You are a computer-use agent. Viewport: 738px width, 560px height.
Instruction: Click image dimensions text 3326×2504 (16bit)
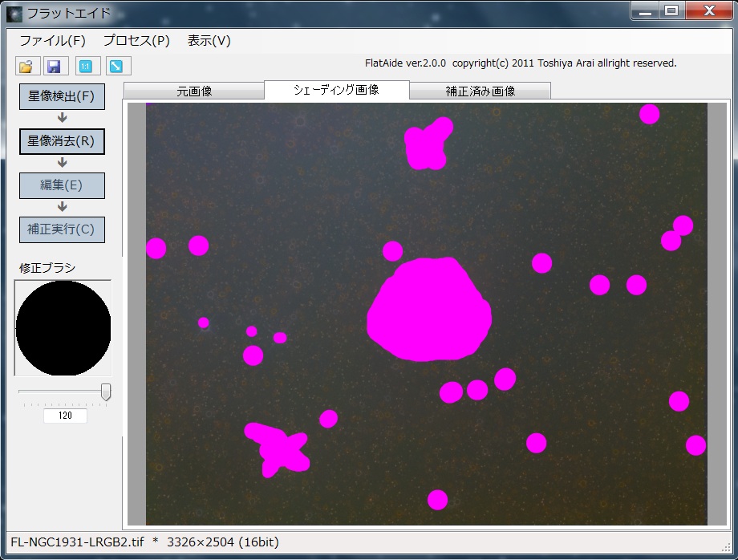coord(223,542)
